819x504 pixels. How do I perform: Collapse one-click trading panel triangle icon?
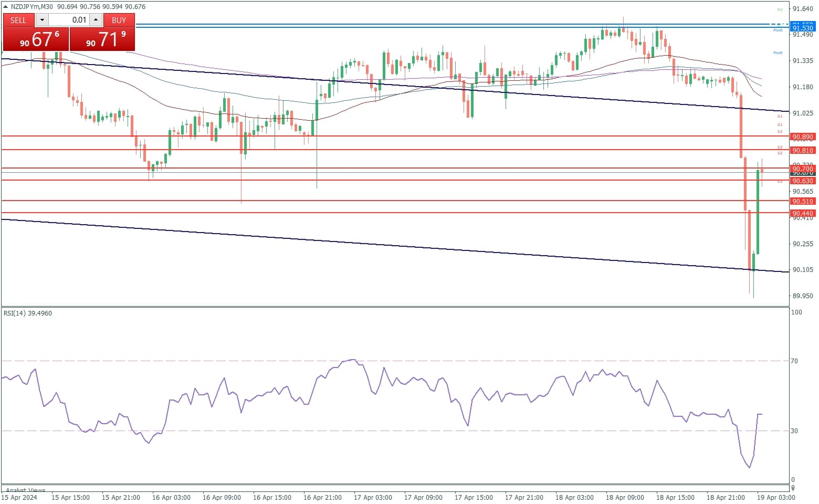6,7
